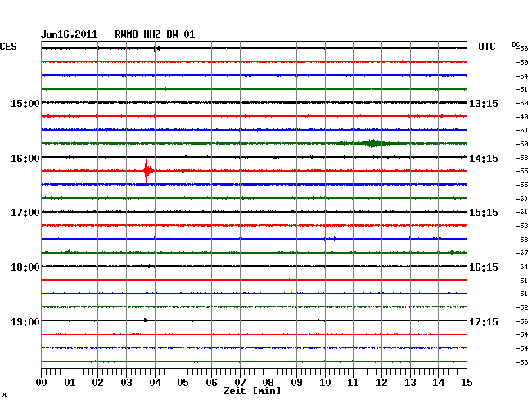The image size is (532, 404).
Task: Click minute 11 on the time axis
Action: 353,382
